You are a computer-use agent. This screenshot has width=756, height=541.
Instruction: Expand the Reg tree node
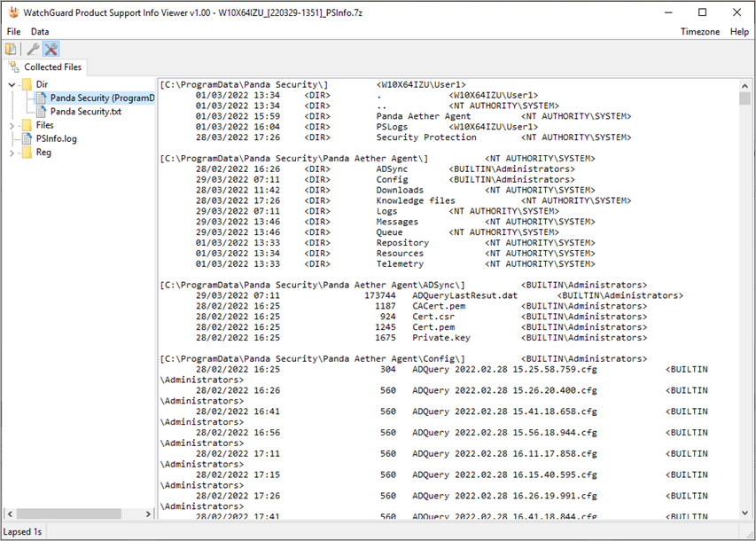12,153
